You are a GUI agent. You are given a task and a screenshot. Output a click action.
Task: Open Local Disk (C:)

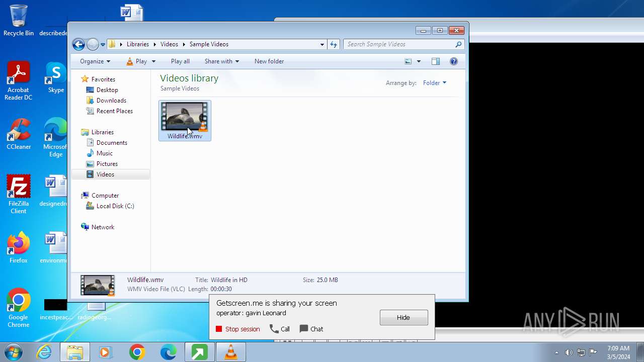[115, 206]
